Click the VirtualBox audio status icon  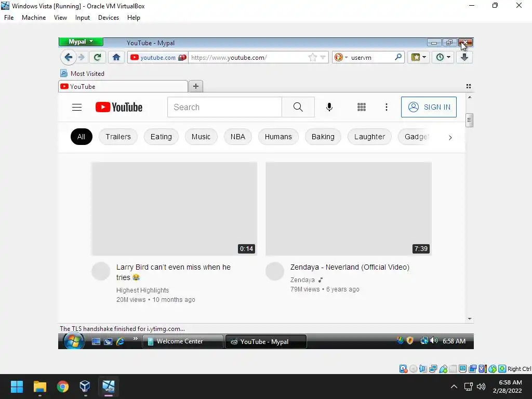coord(423,369)
